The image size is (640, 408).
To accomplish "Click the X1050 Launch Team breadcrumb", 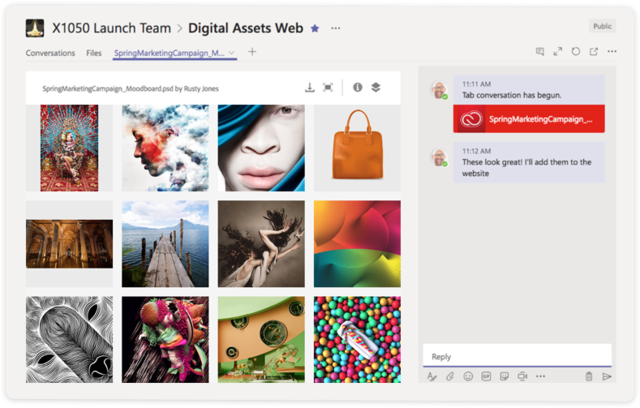I will pyautogui.click(x=111, y=28).
